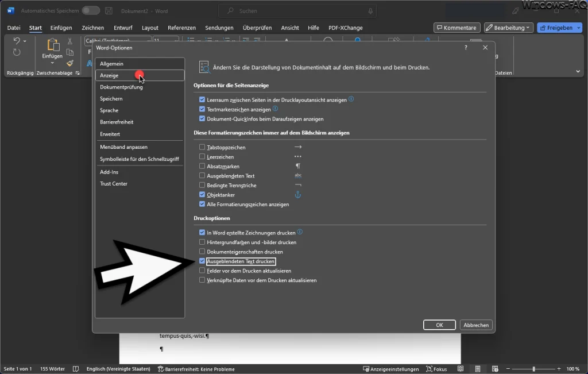The height and width of the screenshot is (374, 588).
Task: Click the Word app icon in title bar
Action: 10,11
